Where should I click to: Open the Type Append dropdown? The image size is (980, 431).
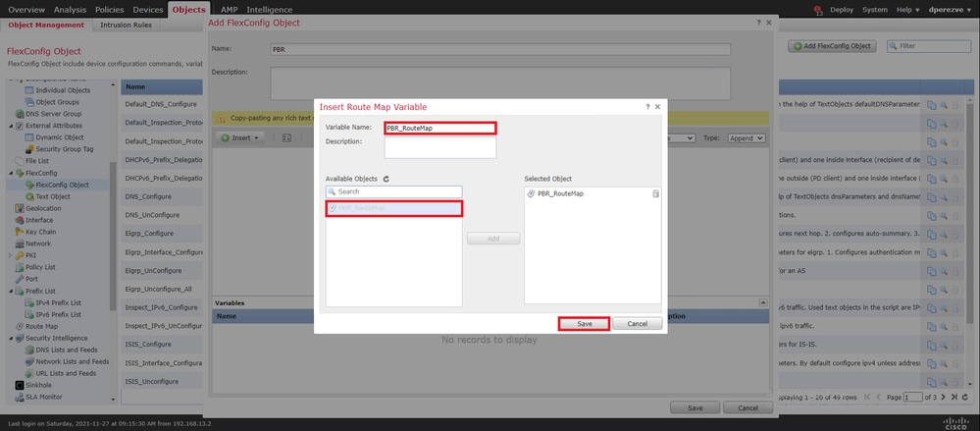[747, 137]
